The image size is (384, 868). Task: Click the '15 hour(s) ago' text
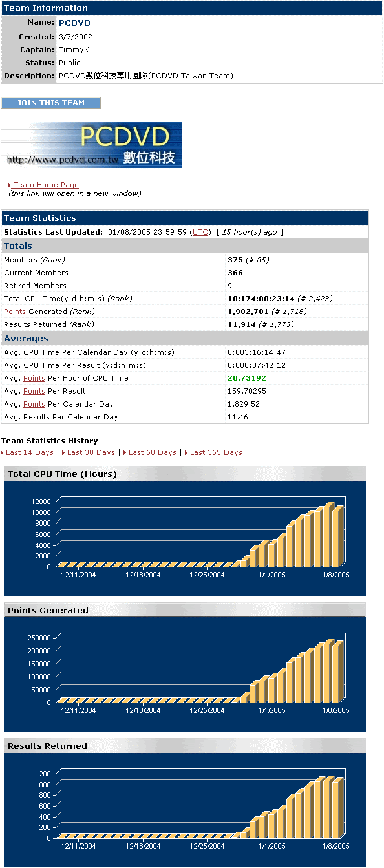pos(250,232)
